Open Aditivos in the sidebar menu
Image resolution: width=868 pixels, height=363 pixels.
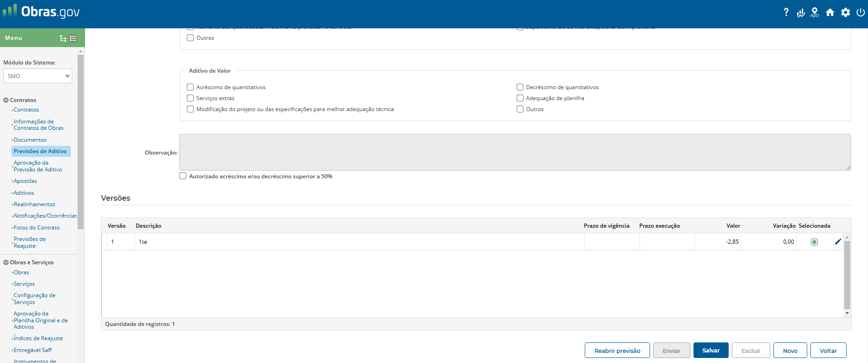pos(24,193)
